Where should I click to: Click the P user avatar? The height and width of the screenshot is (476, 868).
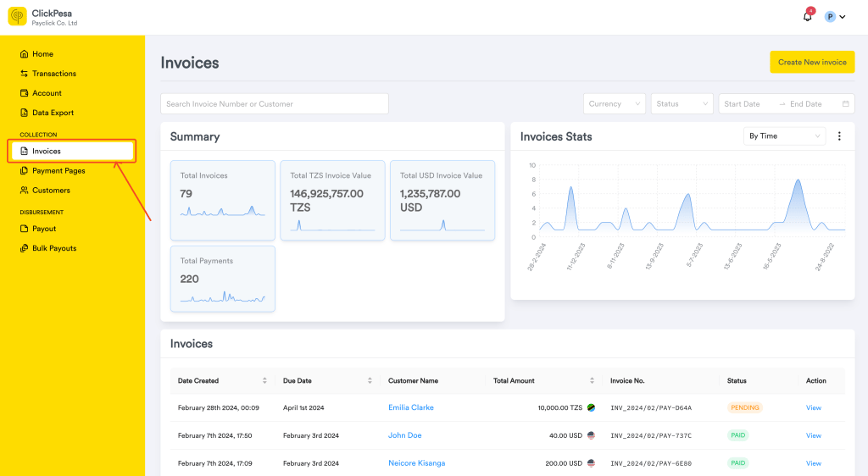tap(830, 17)
